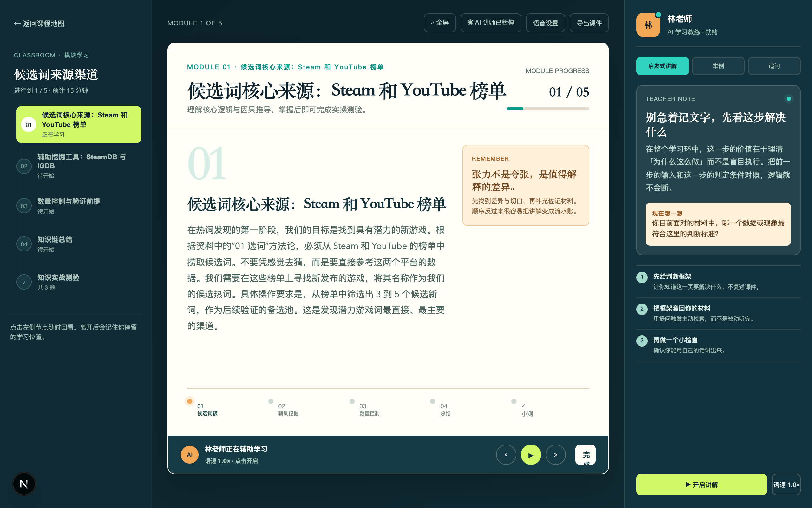Select step 1 先给判断框架
The height and width of the screenshot is (508, 812).
coord(718,282)
